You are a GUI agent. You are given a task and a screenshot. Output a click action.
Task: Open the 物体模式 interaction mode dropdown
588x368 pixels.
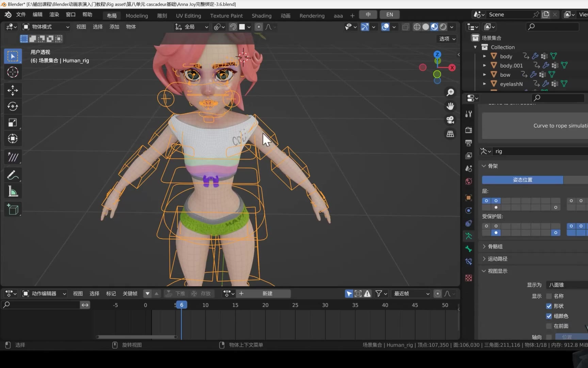point(46,27)
